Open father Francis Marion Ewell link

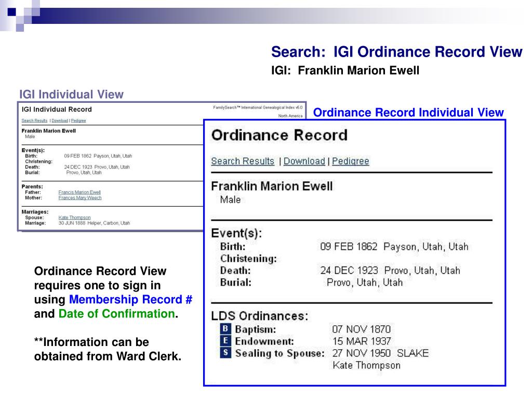[x=79, y=192]
